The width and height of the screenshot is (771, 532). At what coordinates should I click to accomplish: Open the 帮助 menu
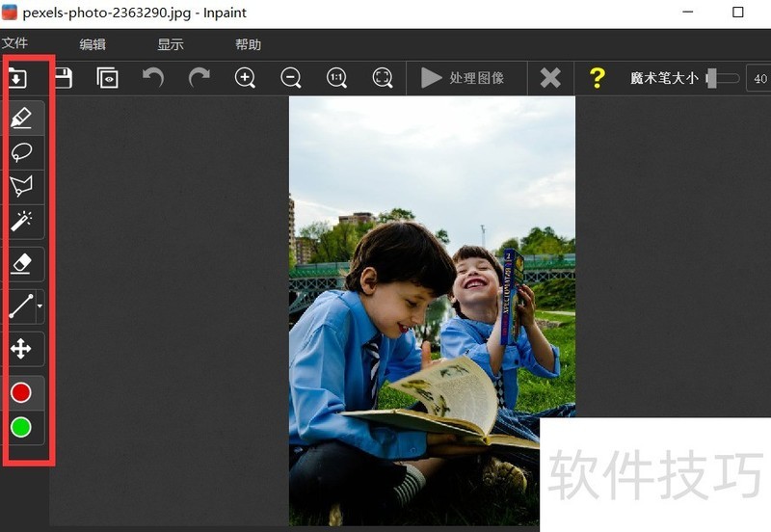click(248, 44)
